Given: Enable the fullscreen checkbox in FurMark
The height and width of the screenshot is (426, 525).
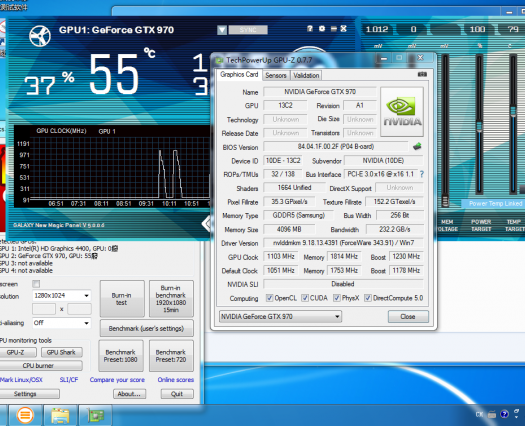Looking at the screenshot, I should click(x=36, y=284).
